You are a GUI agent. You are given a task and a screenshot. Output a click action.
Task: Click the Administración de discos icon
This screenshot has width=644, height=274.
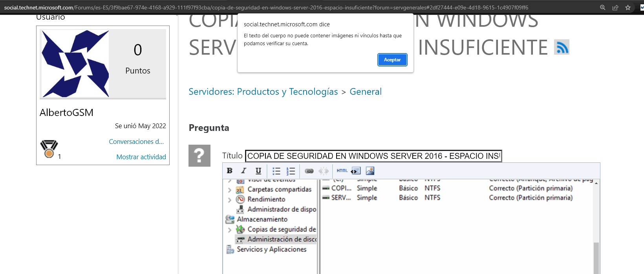tap(240, 239)
